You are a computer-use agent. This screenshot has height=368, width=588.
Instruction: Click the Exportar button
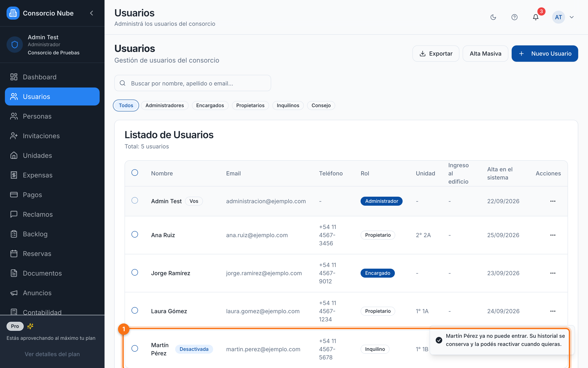point(436,54)
